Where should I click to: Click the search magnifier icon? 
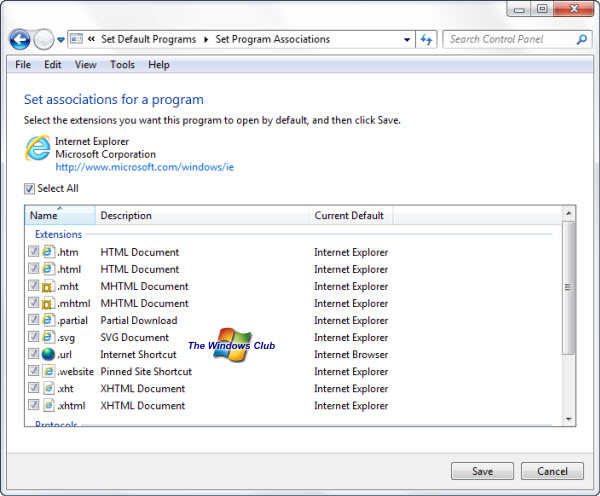(582, 40)
